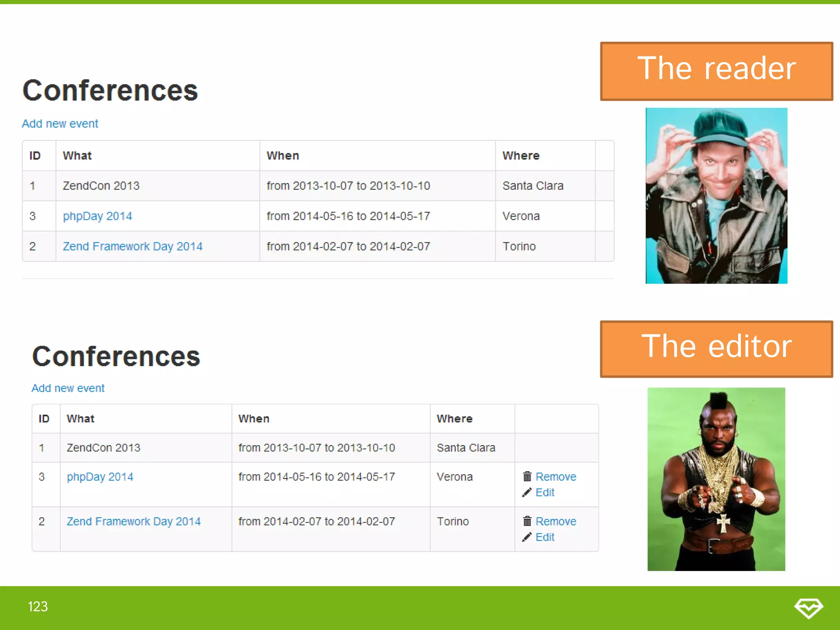The image size is (840, 630).
Task: Click pencil icon in Zend Framework Day row
Action: 527,537
